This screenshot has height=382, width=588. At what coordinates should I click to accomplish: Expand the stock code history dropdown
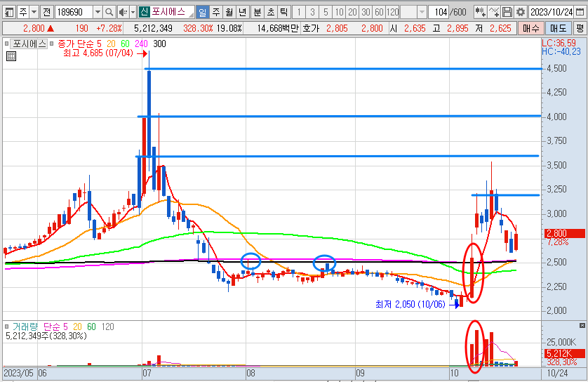pos(98,12)
